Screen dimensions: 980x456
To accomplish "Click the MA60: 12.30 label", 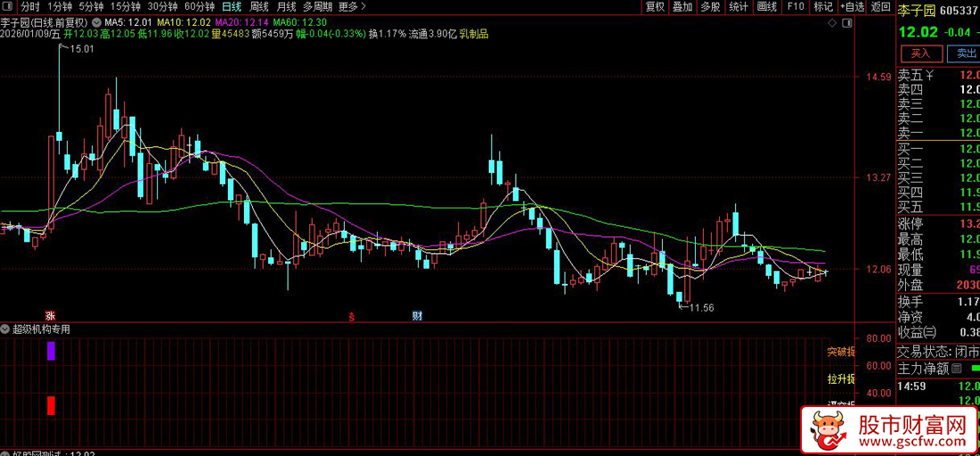I will [300, 23].
